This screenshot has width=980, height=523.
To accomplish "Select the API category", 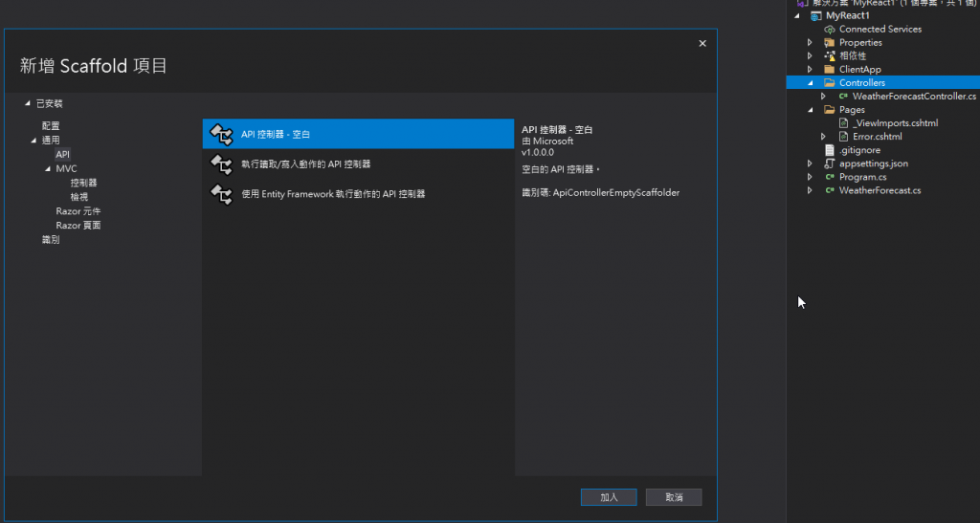I will 62,154.
